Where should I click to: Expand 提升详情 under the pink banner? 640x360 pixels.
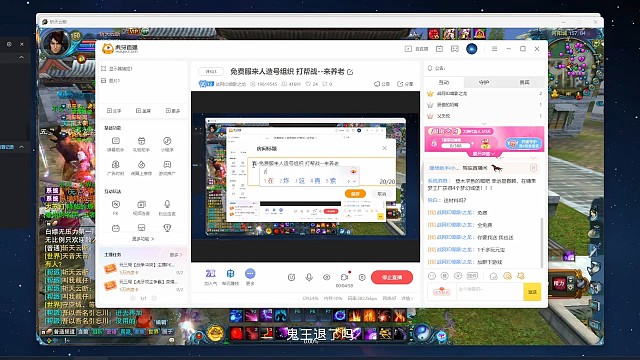tap(484, 154)
